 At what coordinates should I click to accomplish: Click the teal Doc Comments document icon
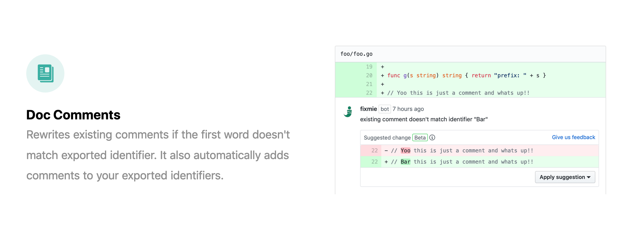coord(45,73)
